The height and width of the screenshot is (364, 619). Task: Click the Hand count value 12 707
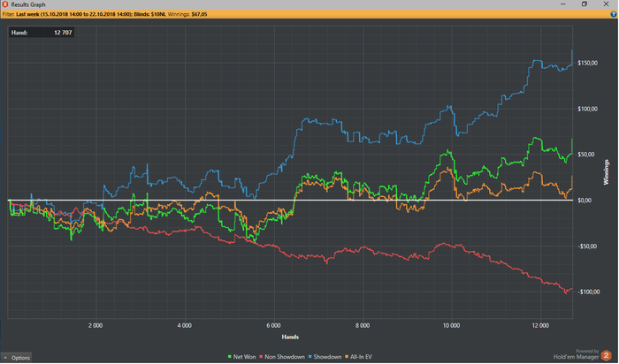click(x=63, y=33)
